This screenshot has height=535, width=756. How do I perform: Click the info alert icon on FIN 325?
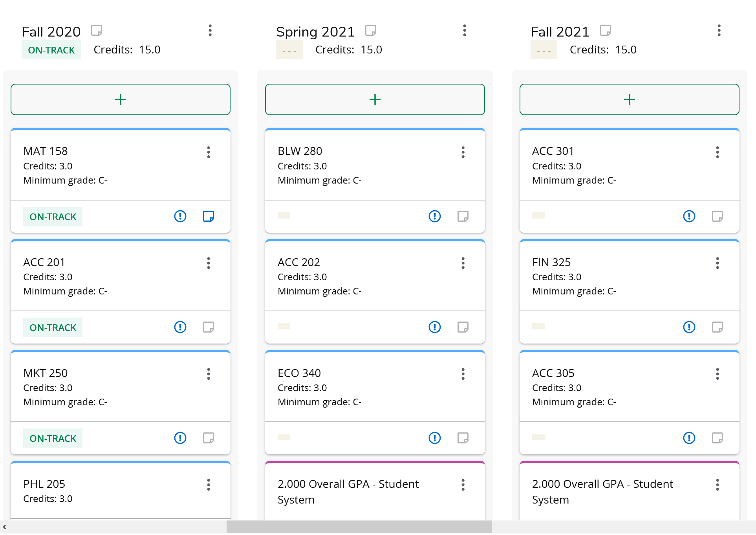click(x=689, y=327)
